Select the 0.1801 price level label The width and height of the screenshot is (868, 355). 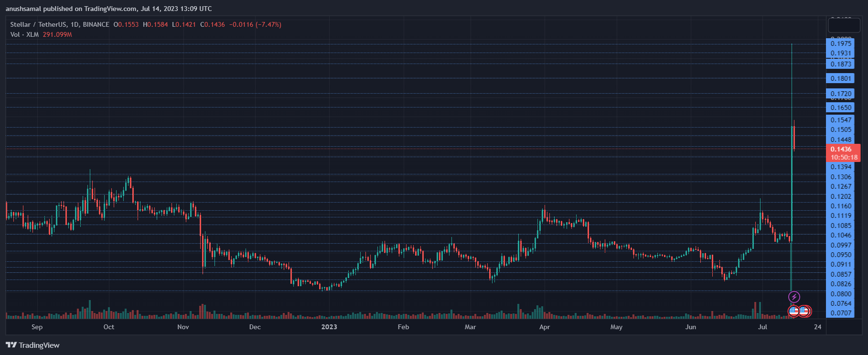841,78
